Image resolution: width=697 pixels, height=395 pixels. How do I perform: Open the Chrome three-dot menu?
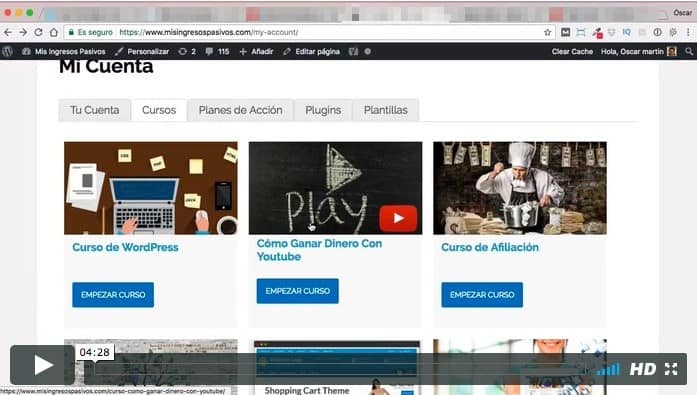tap(688, 32)
